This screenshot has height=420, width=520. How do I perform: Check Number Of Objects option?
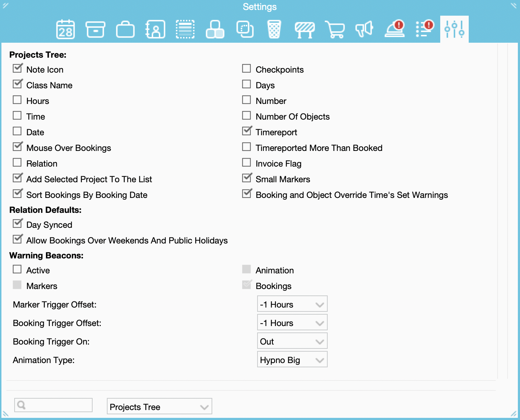click(x=246, y=115)
